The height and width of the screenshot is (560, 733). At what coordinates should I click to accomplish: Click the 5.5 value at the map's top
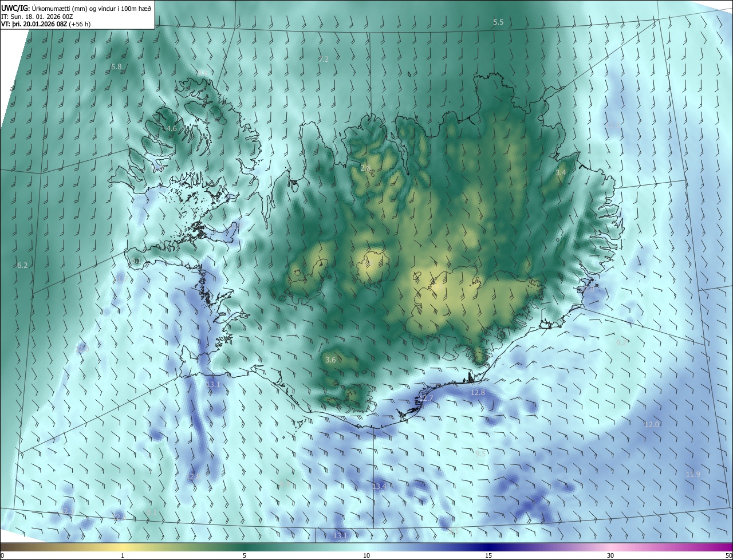pyautogui.click(x=498, y=22)
